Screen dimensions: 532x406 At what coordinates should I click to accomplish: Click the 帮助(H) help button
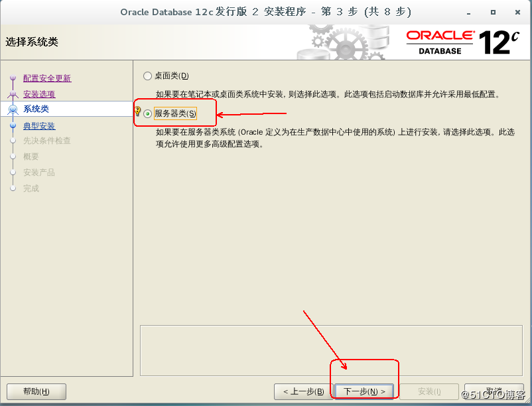[36, 391]
